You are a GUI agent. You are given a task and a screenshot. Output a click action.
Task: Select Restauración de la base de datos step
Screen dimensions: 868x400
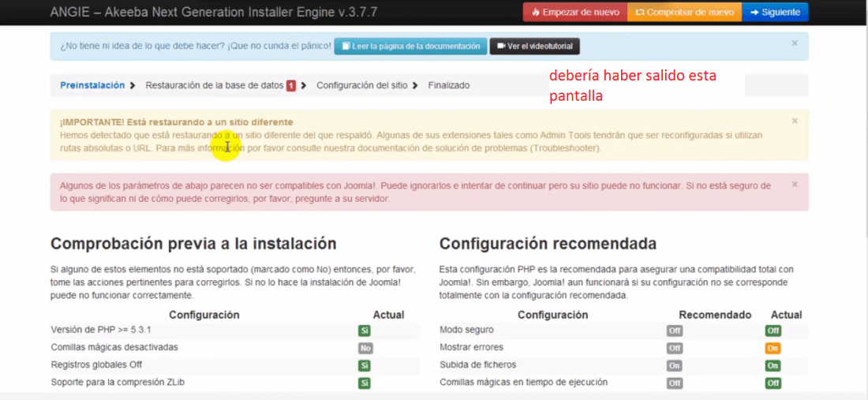pos(215,85)
